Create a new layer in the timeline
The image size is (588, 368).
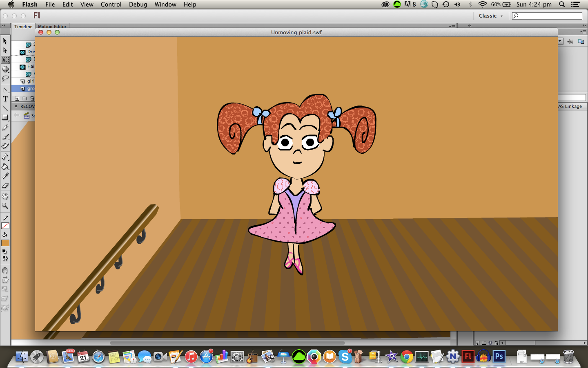[x=17, y=98]
